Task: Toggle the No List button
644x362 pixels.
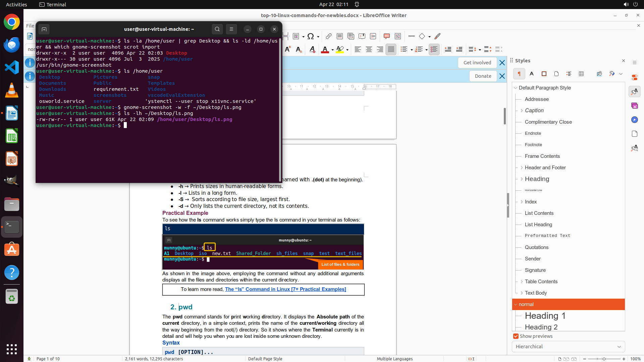Action: pos(434,50)
